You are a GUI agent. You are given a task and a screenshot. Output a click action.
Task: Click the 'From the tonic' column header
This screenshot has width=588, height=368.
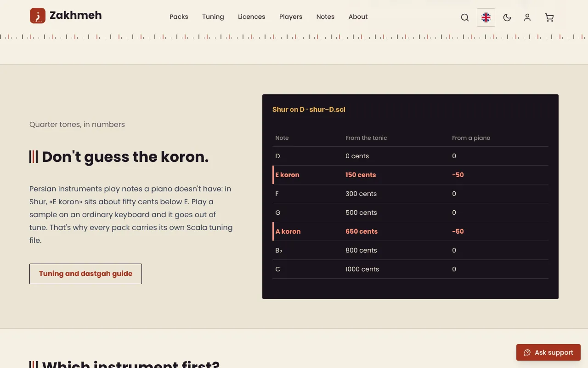(366, 138)
